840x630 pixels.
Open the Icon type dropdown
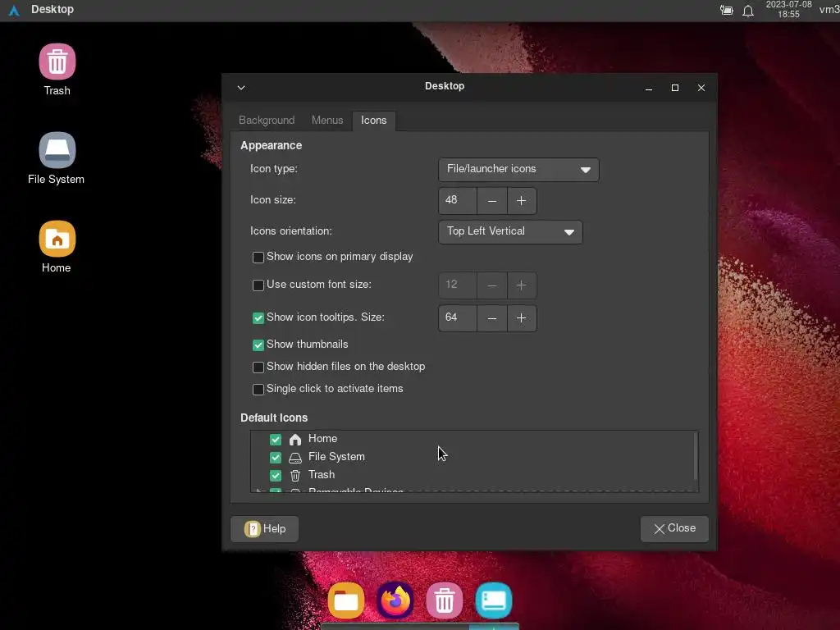coord(518,169)
